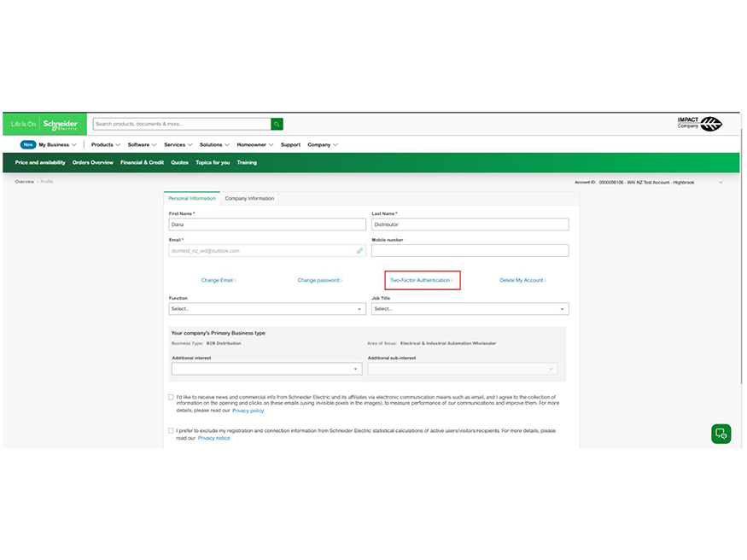The height and width of the screenshot is (560, 747).
Task: Click the blue New badge
Action: click(x=28, y=144)
